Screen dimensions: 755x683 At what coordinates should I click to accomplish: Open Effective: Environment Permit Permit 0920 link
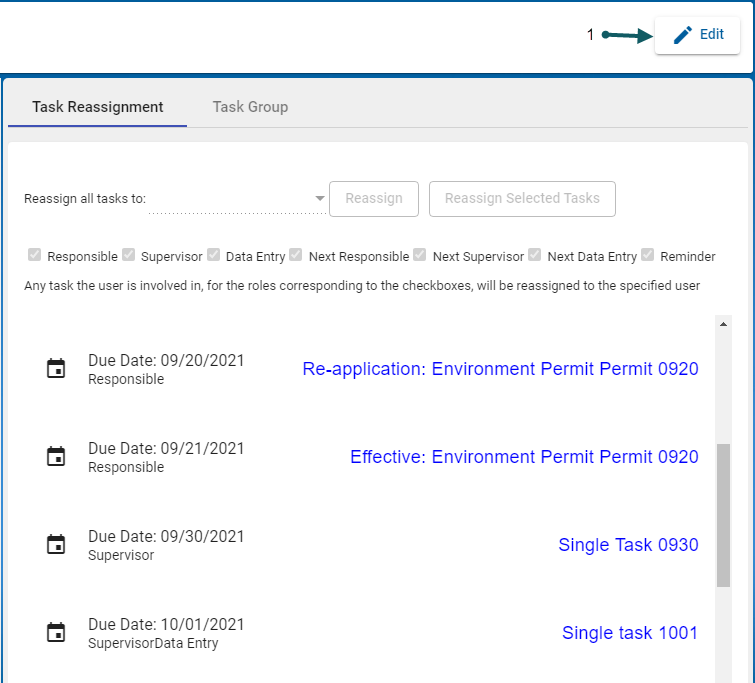tap(524, 457)
